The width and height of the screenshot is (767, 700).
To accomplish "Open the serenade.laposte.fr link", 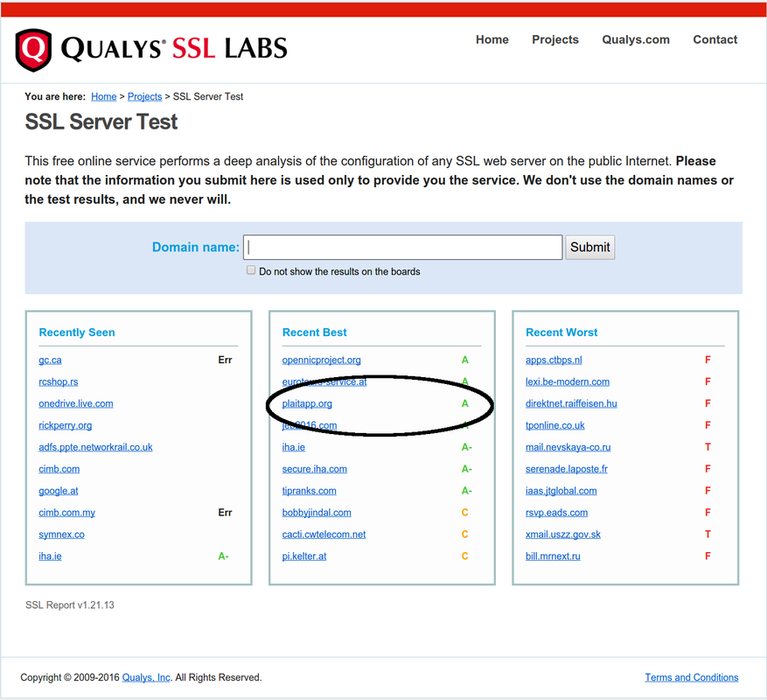I will pyautogui.click(x=567, y=469).
